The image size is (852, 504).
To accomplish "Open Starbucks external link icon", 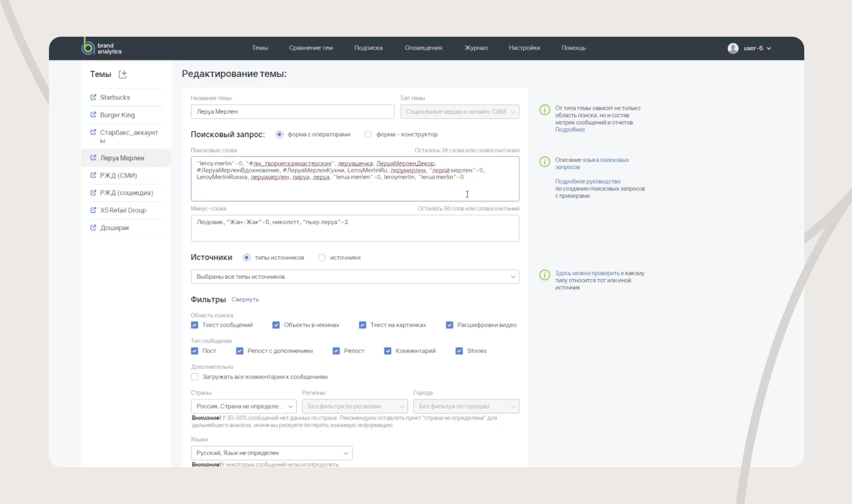I will click(x=94, y=97).
